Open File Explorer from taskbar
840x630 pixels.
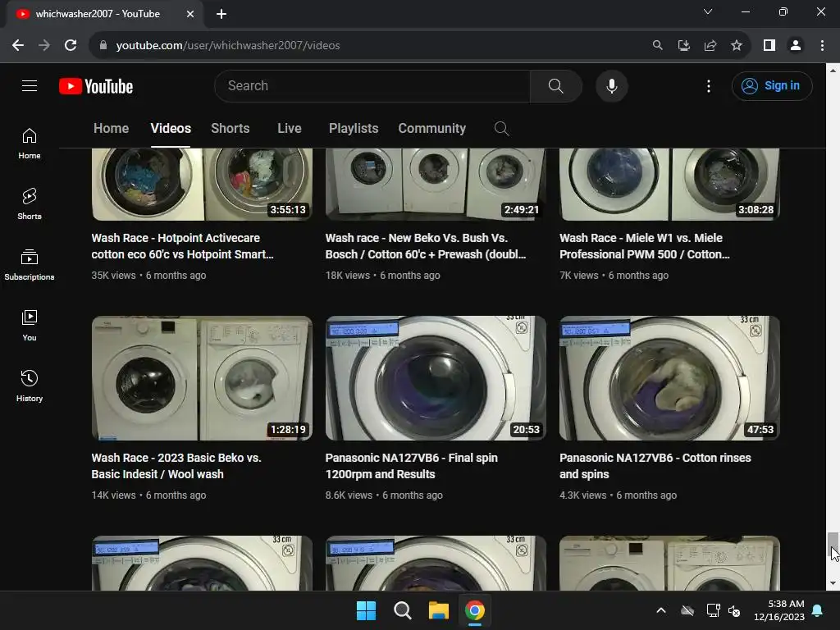tap(438, 610)
